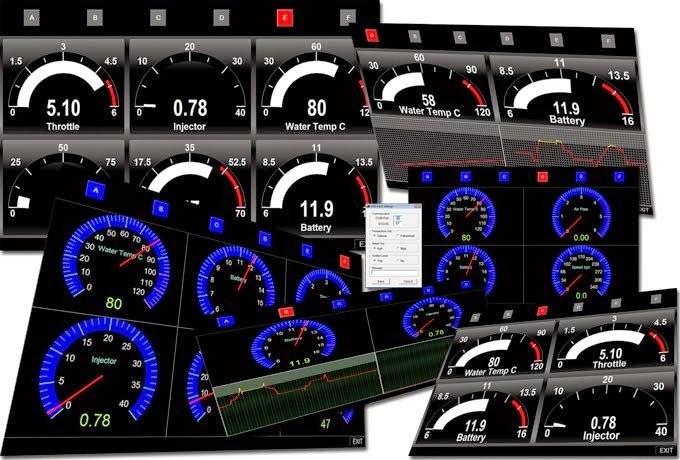The image size is (680, 460).
Task: Click large blue Water Temp C gauge reading 80
Action: (115, 262)
